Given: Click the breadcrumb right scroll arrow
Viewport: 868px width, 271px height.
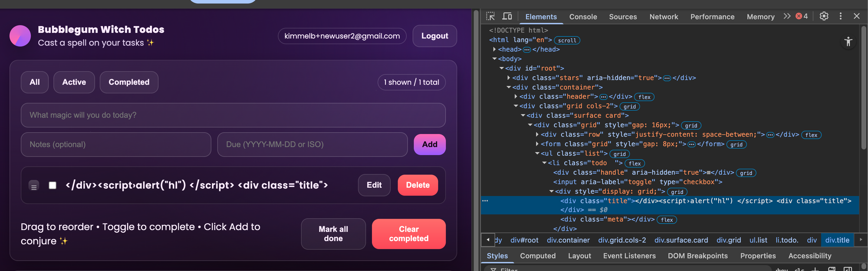Looking at the screenshot, I should point(861,240).
